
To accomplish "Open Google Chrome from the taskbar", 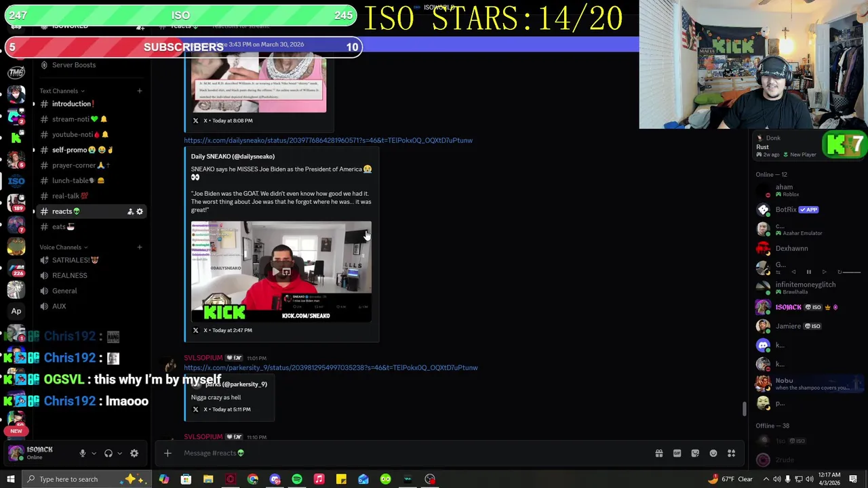I will click(252, 479).
